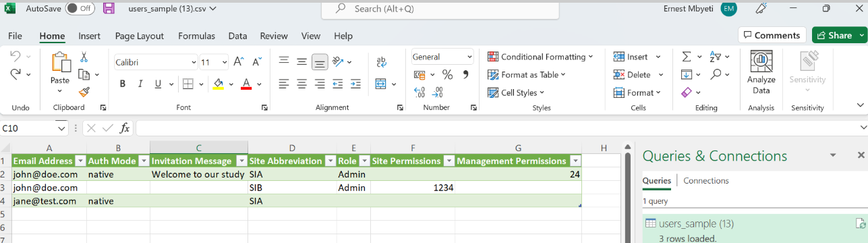Open the Formulas ribbon tab
Screen dimensions: 868x243
coord(196,36)
